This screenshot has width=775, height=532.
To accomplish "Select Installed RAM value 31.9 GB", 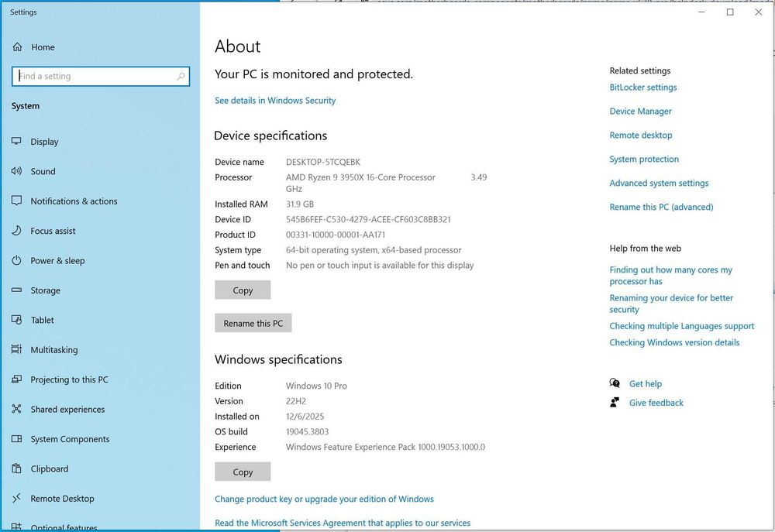I will (299, 204).
